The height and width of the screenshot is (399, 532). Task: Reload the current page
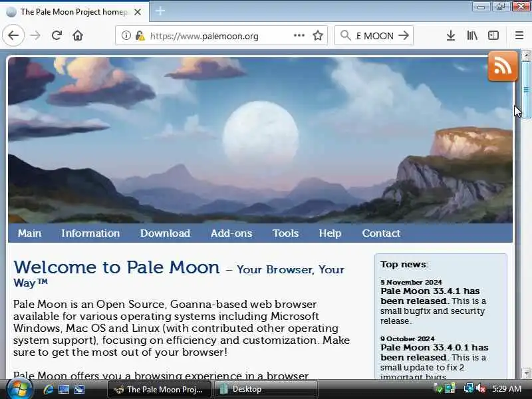click(57, 35)
